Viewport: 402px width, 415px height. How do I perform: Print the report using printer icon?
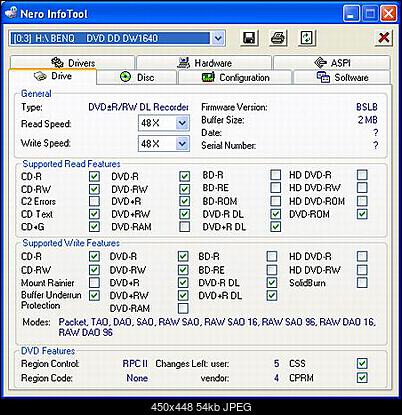click(x=277, y=38)
